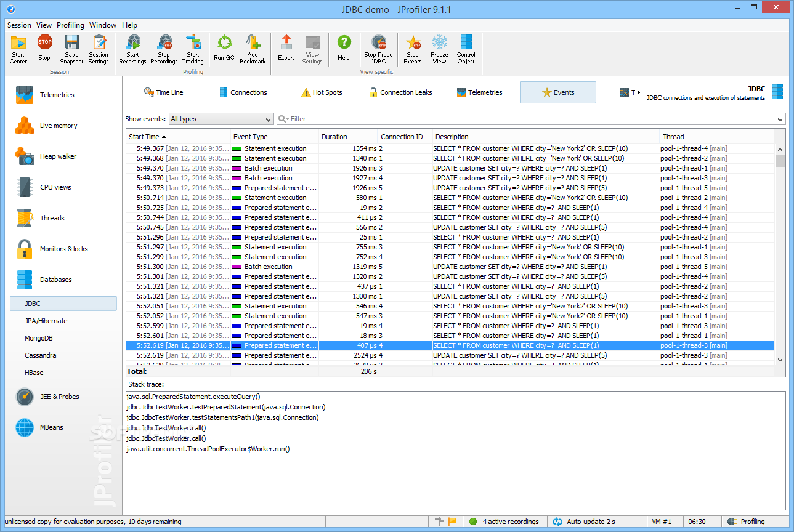Select the event row starting at 5:49.367
This screenshot has height=532, width=794.
(450, 148)
